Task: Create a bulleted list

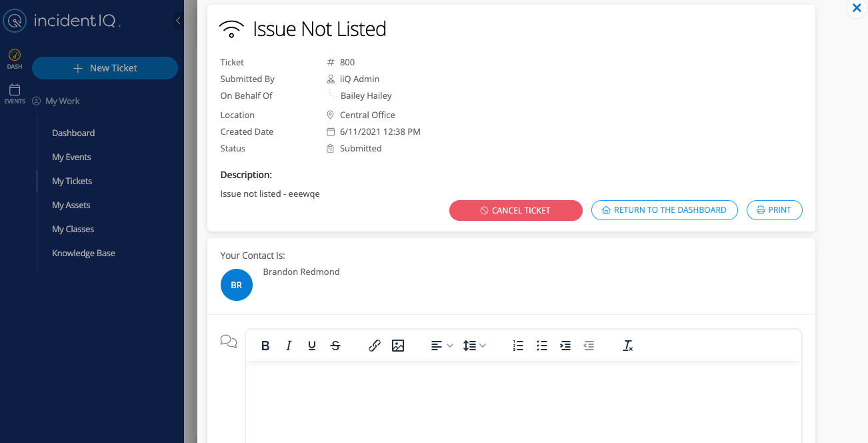Action: click(x=542, y=346)
